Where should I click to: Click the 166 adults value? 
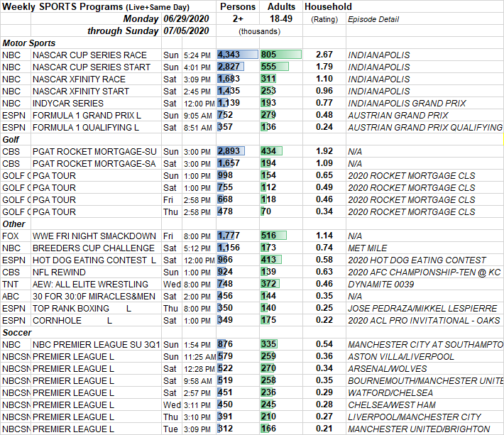tap(269, 429)
